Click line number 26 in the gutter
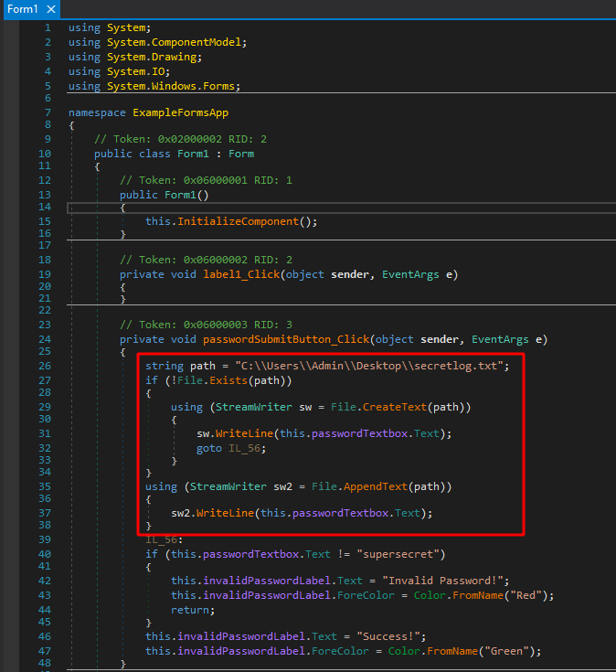616x672 pixels. point(44,367)
